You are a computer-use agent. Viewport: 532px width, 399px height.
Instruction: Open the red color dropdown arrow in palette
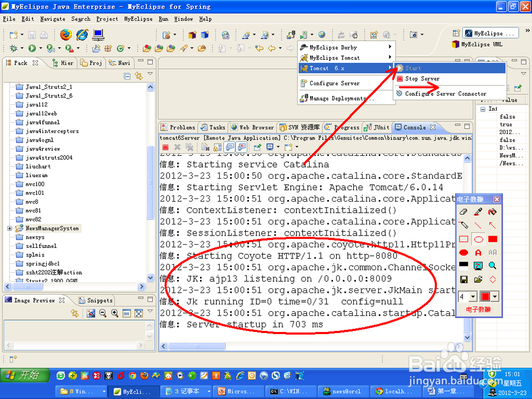tap(495, 297)
